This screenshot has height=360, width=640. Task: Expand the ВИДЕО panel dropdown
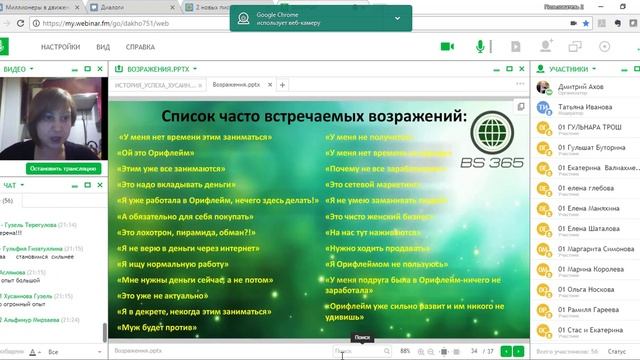31,69
